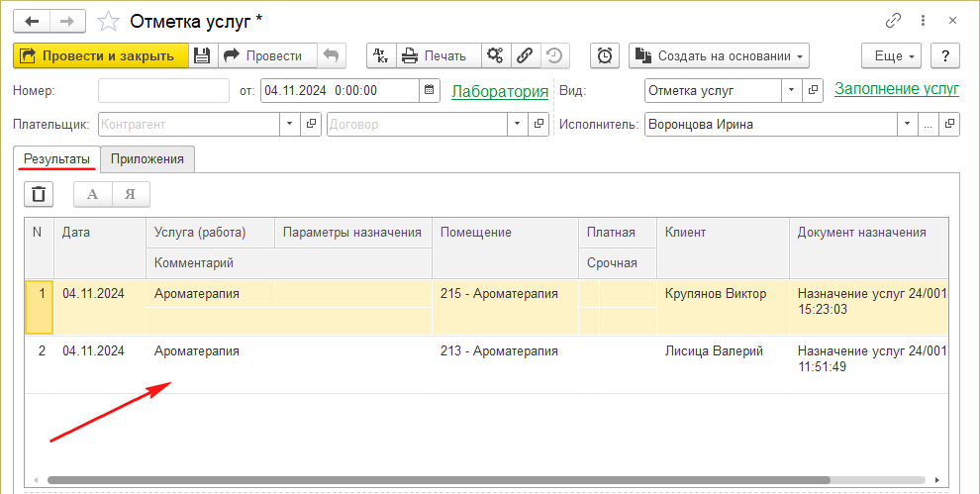Click Провести и закрыть button
The image size is (980, 494).
point(99,56)
